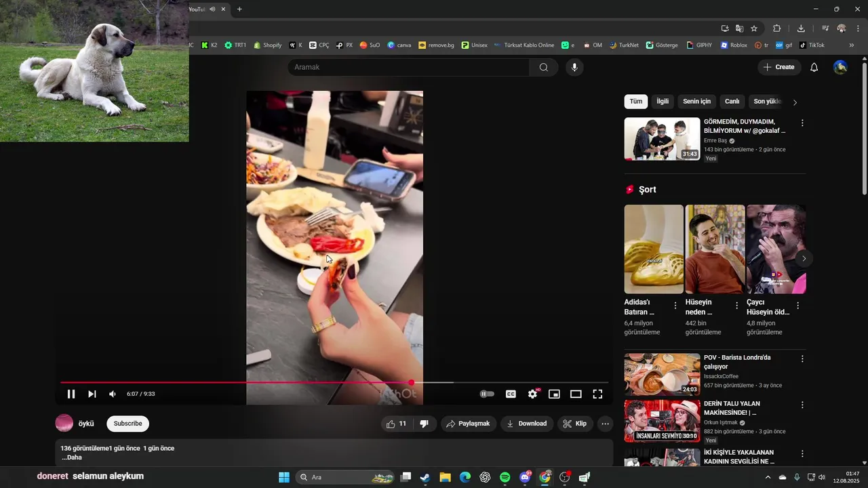868x488 pixels.
Task: Bookmark this page with star icon
Action: click(x=754, y=28)
